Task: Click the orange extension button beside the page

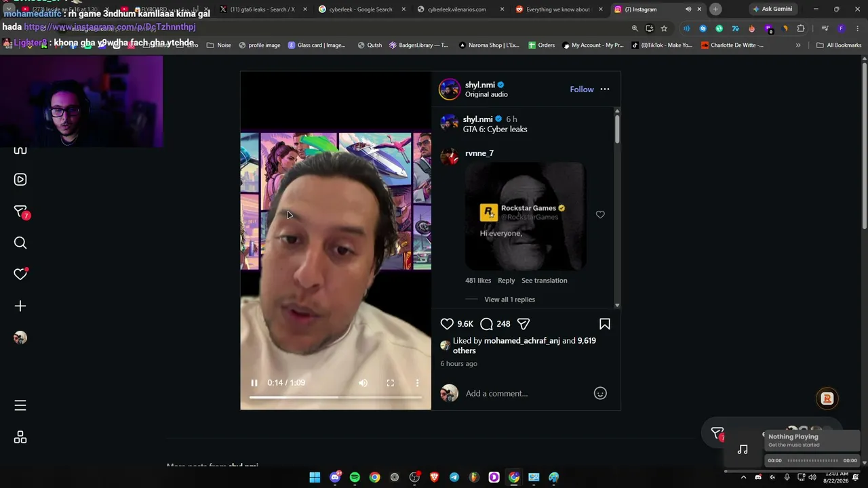Action: coord(827,399)
